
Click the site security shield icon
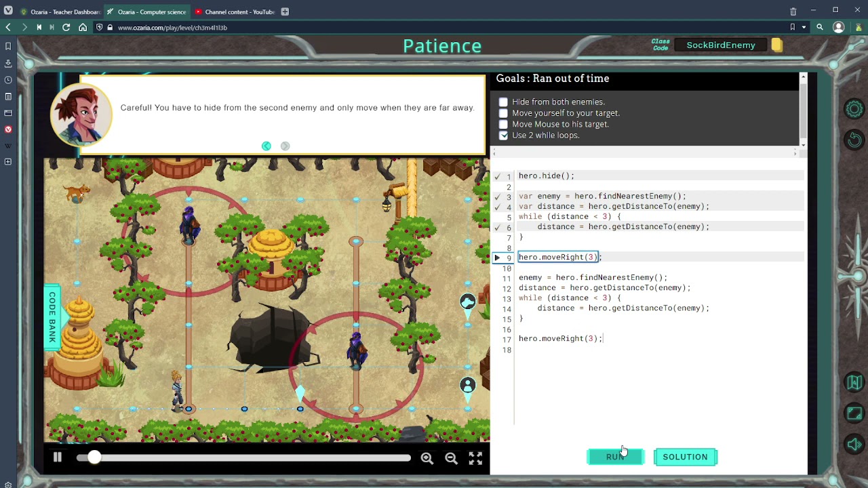pos(100,27)
